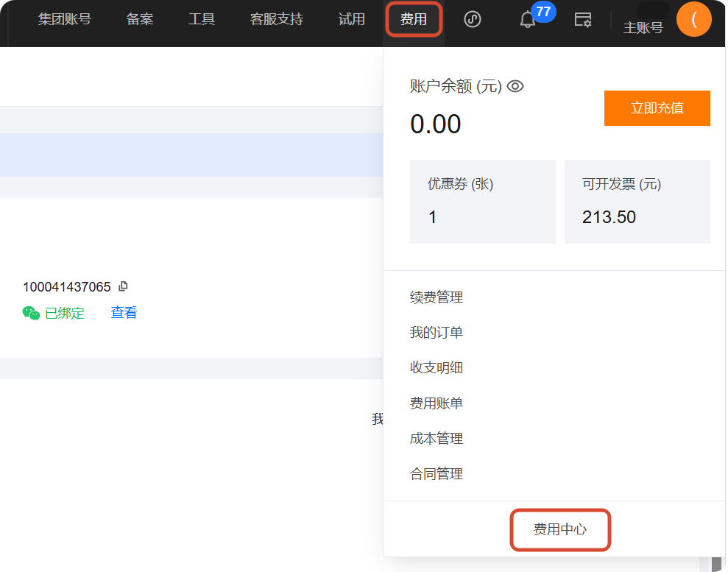
Task: Open the notification bell with 77 badge
Action: 528,19
